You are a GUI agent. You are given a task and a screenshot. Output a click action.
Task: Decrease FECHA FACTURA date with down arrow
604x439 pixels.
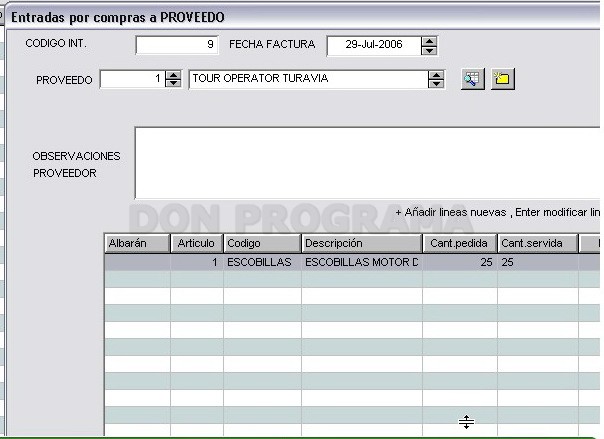(429, 50)
